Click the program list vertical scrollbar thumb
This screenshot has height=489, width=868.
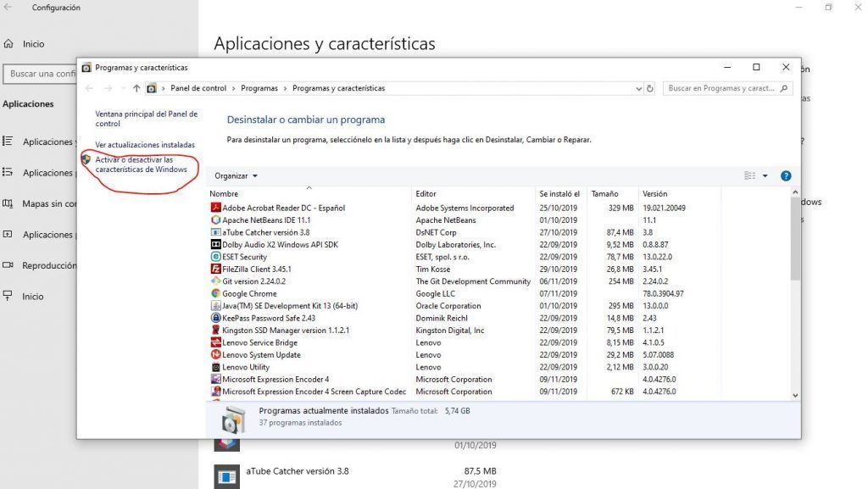[795, 238]
